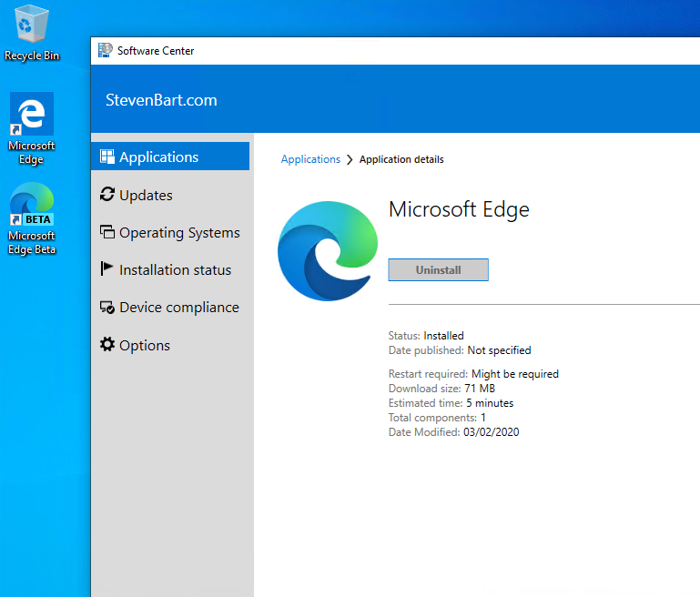The image size is (700, 597).
Task: Open the Recycle Bin desktop icon
Action: coord(31,33)
